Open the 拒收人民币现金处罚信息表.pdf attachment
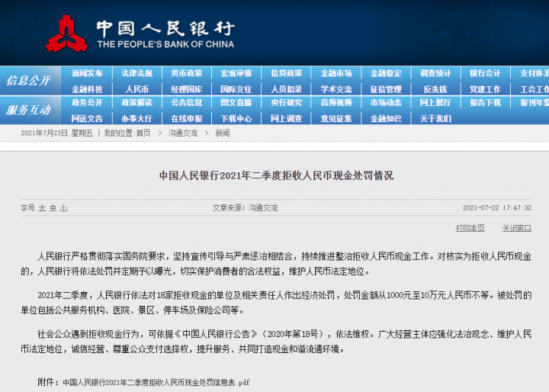549x392 pixels. click(x=156, y=382)
